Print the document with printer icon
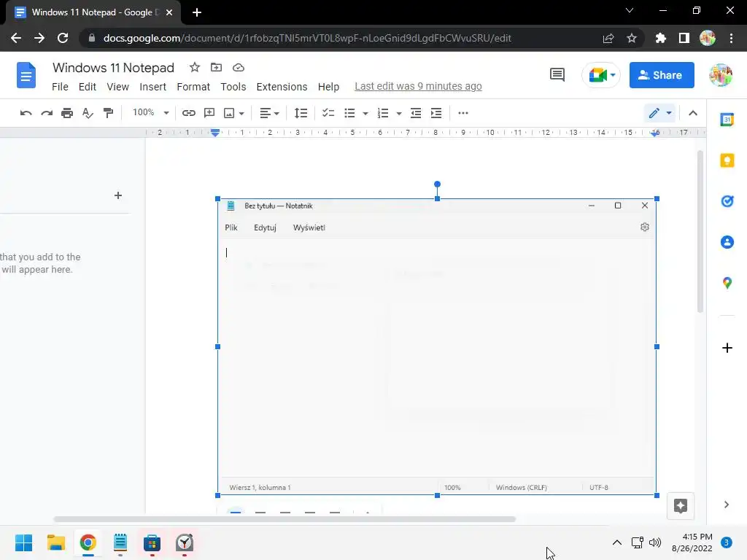Viewport: 747px width, 560px height. [67, 113]
